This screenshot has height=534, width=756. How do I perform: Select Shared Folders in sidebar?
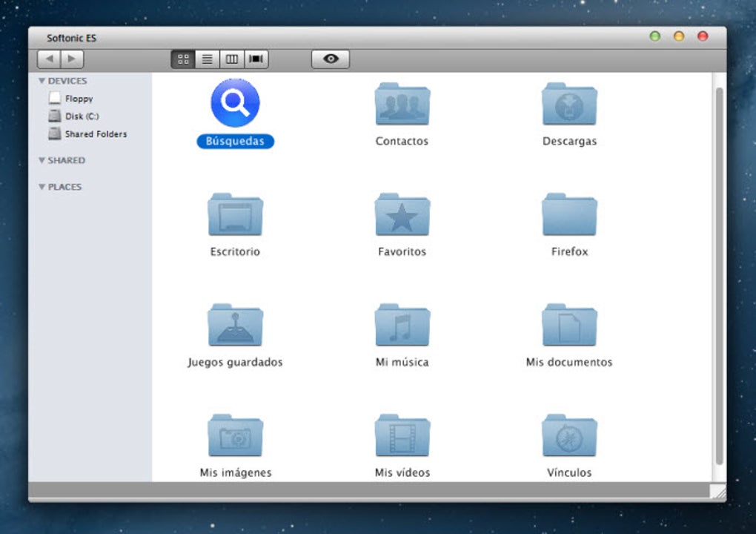tap(95, 134)
